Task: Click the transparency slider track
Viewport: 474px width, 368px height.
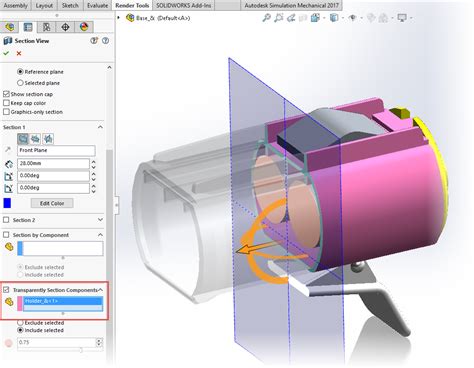Action: tap(59, 350)
